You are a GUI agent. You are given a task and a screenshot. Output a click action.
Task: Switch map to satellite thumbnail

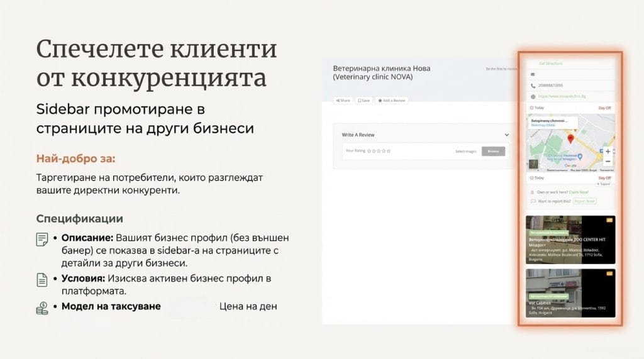pos(533,164)
